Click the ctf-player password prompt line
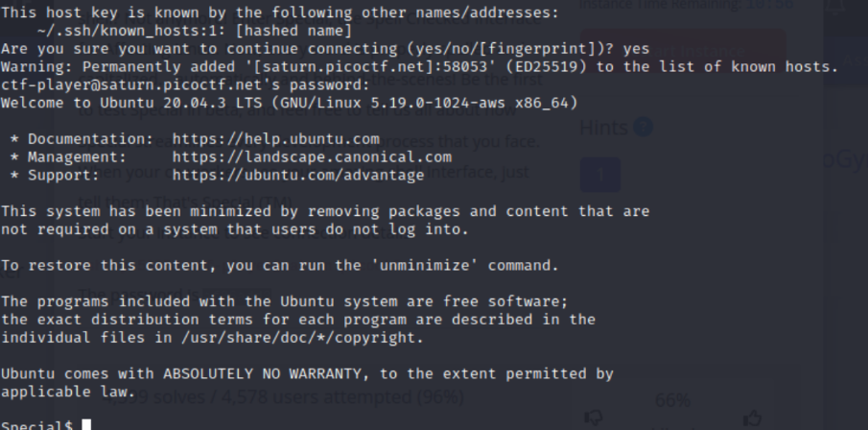 click(159, 84)
